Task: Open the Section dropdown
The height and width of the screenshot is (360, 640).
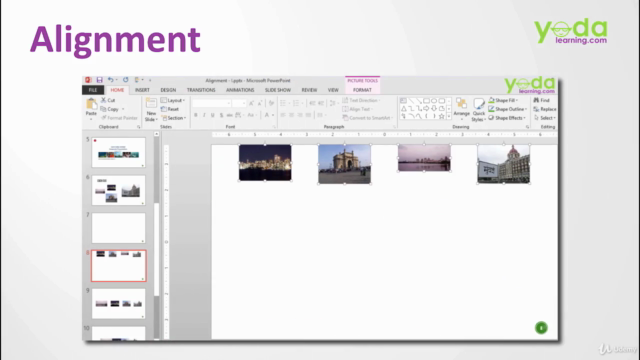Action: click(x=174, y=118)
